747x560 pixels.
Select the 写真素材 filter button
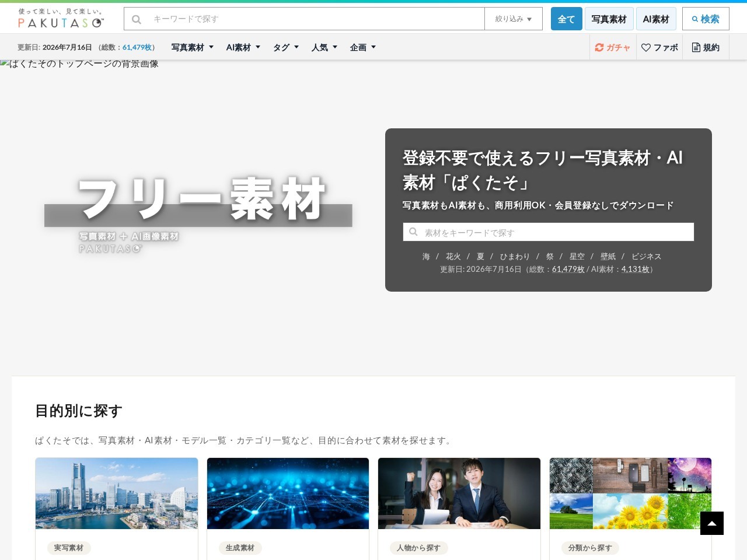609,19
